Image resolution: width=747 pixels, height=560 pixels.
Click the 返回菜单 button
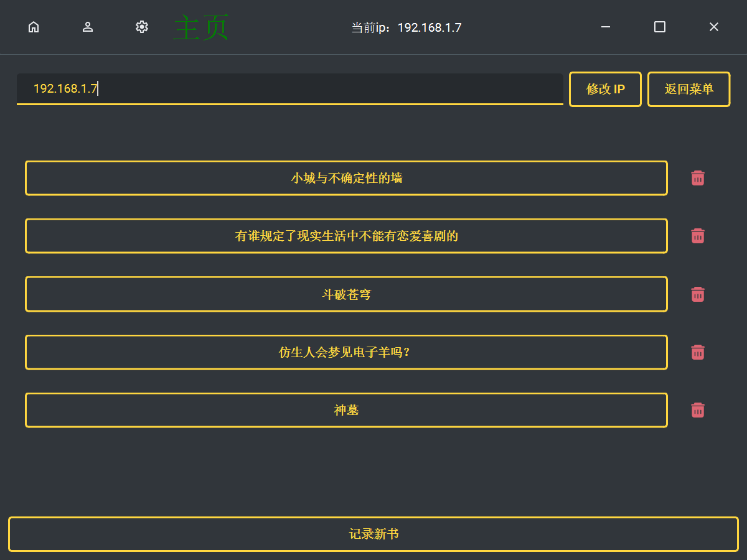[x=688, y=89]
